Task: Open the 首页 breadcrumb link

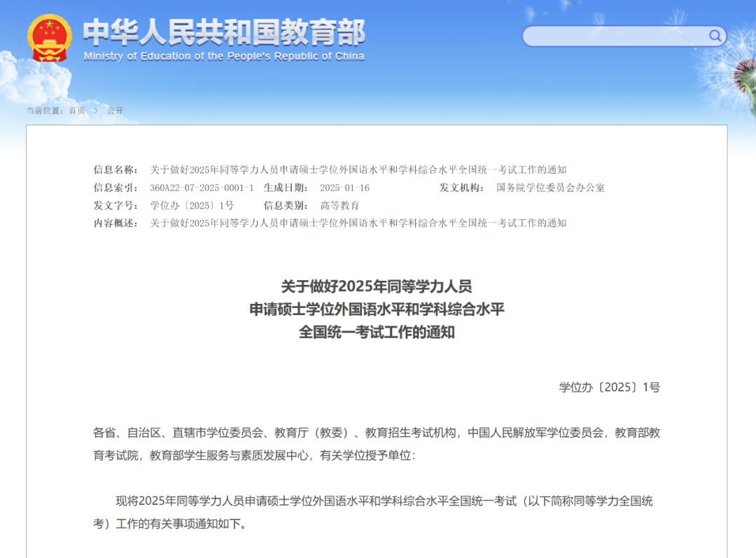Action: tap(76, 111)
